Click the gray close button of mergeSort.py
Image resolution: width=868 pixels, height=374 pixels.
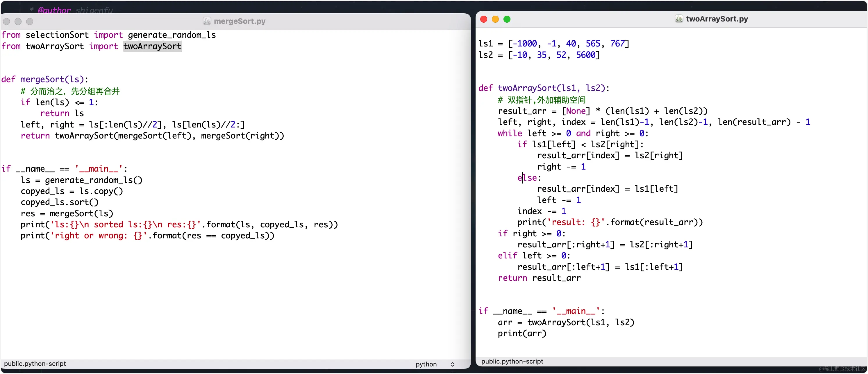pos(6,21)
